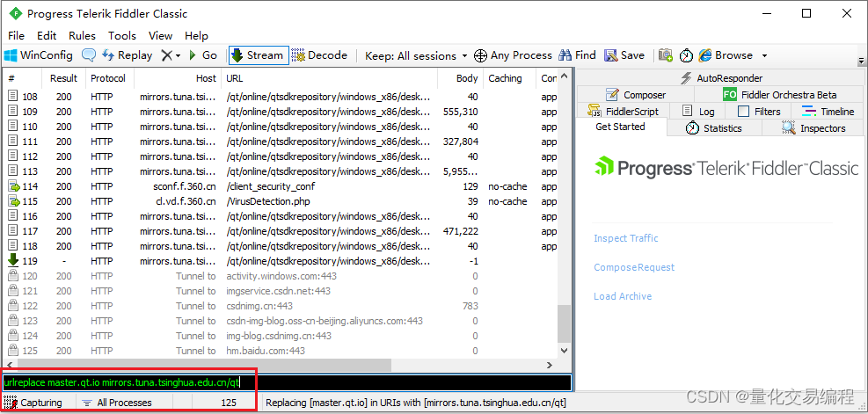Sort sessions by the Result column
This screenshot has width=868, height=414.
coord(63,78)
